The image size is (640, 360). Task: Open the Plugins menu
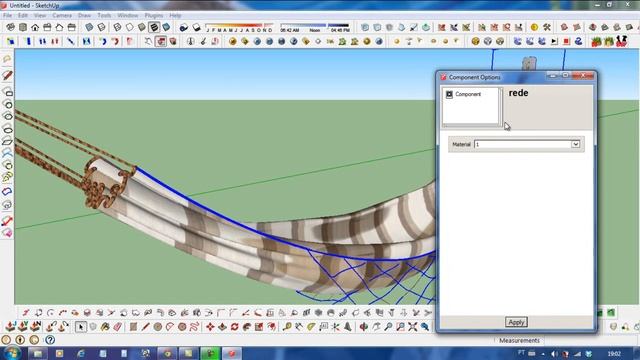click(x=154, y=16)
